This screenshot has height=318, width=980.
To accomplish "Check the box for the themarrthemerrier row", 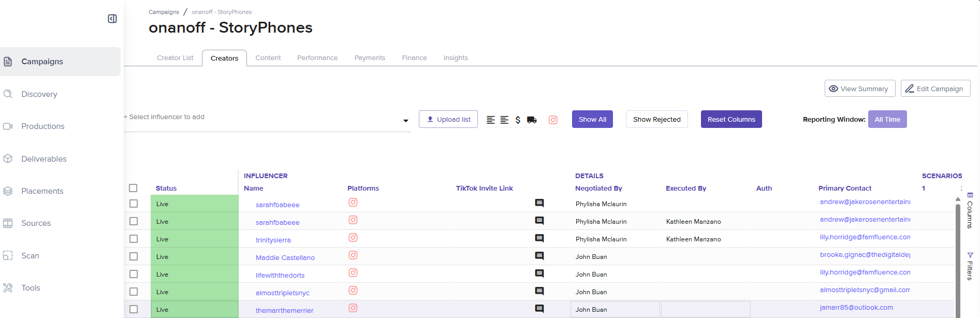I will tap(134, 309).
